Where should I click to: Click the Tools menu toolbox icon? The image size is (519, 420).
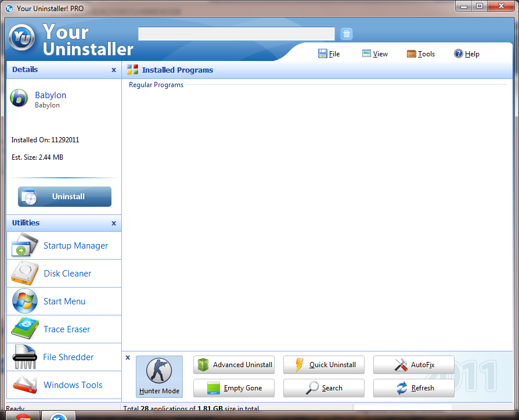412,53
